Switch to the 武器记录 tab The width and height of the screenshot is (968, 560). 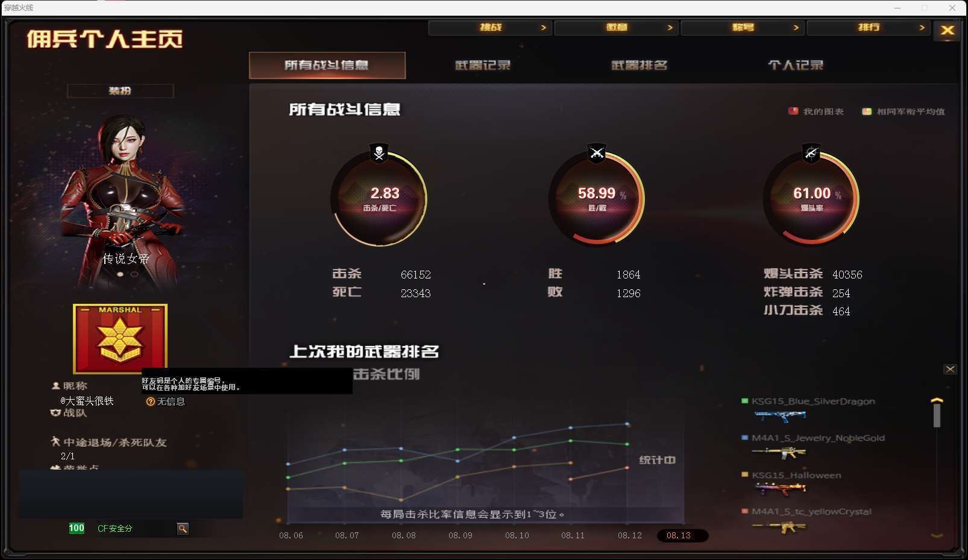coord(483,65)
